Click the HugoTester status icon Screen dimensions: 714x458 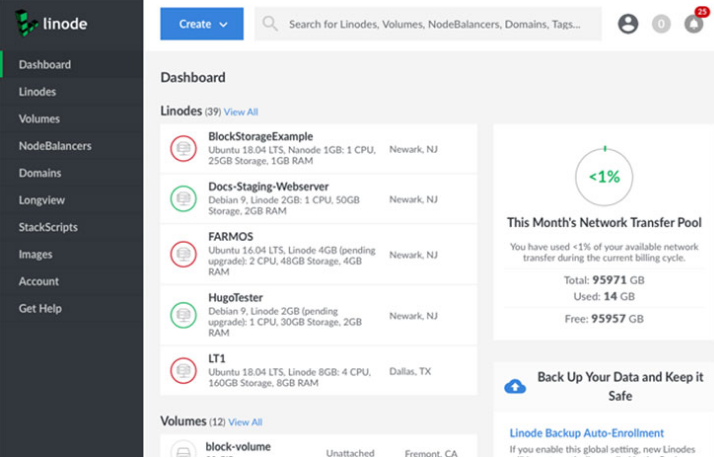pyautogui.click(x=183, y=315)
